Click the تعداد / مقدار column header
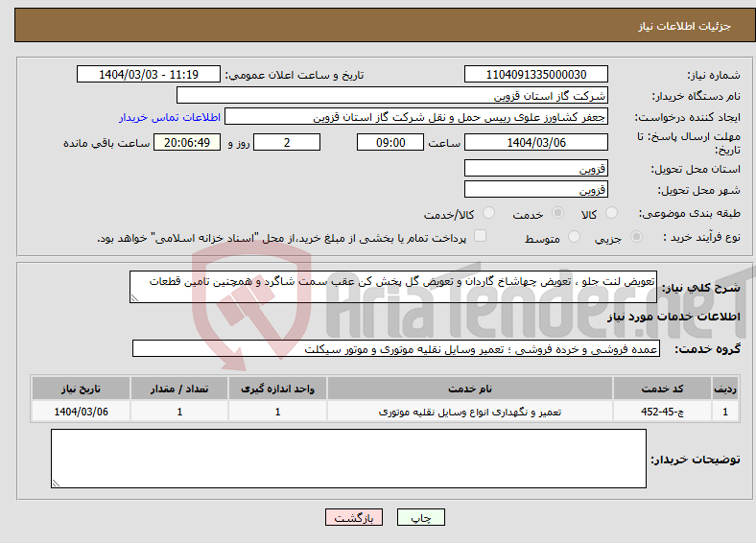 [179, 389]
